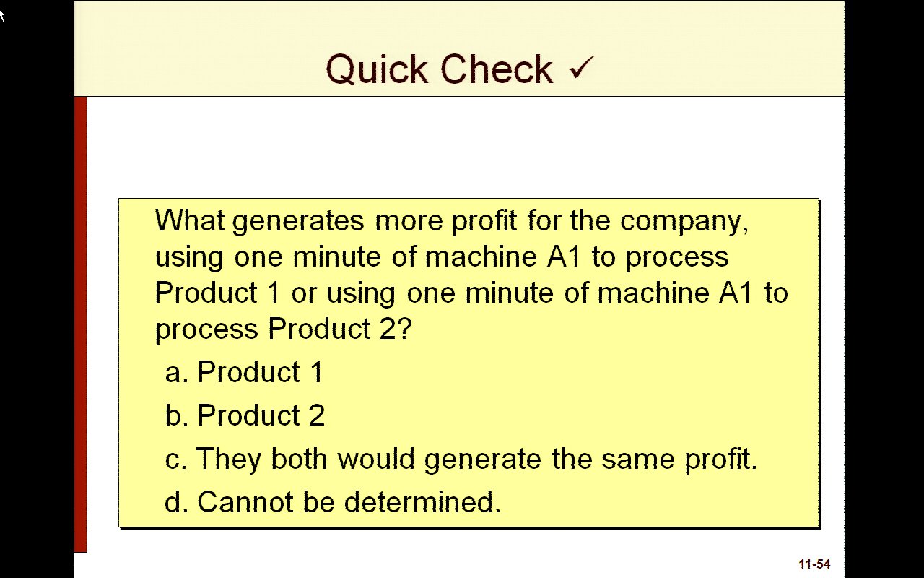Select answer "a. Product 1"
Image resolution: width=924 pixels, height=578 pixels.
(244, 373)
